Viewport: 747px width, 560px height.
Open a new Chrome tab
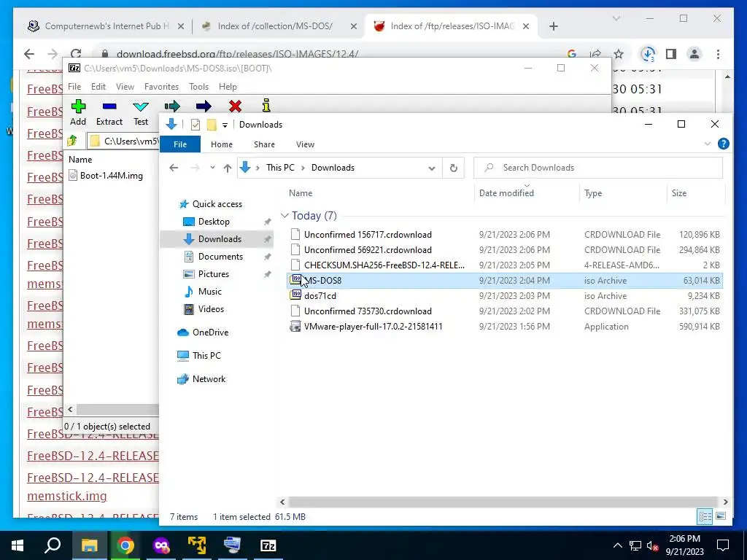click(x=554, y=26)
